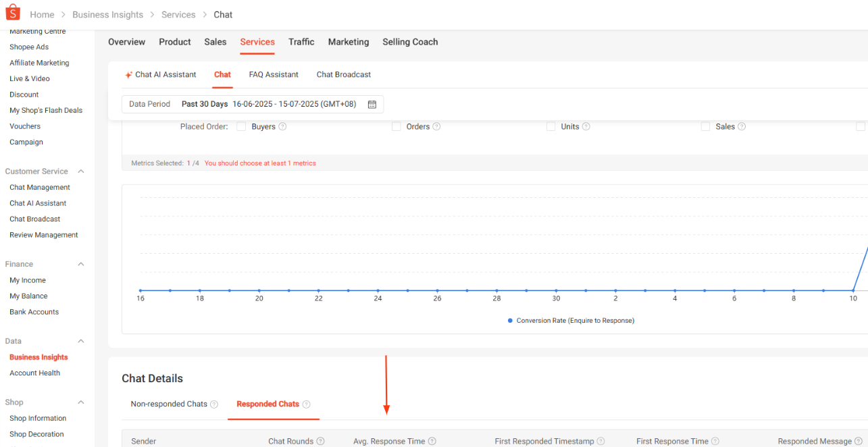The height and width of the screenshot is (447, 868).
Task: Click help icon next to Orders
Action: coord(436,126)
